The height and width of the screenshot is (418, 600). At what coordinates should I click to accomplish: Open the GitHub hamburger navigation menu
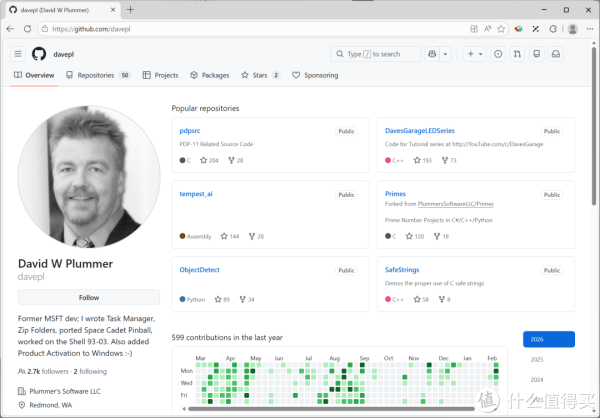(18, 54)
